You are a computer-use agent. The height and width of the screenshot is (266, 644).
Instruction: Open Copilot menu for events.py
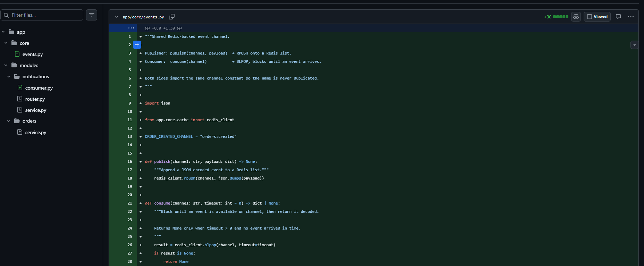click(x=576, y=17)
